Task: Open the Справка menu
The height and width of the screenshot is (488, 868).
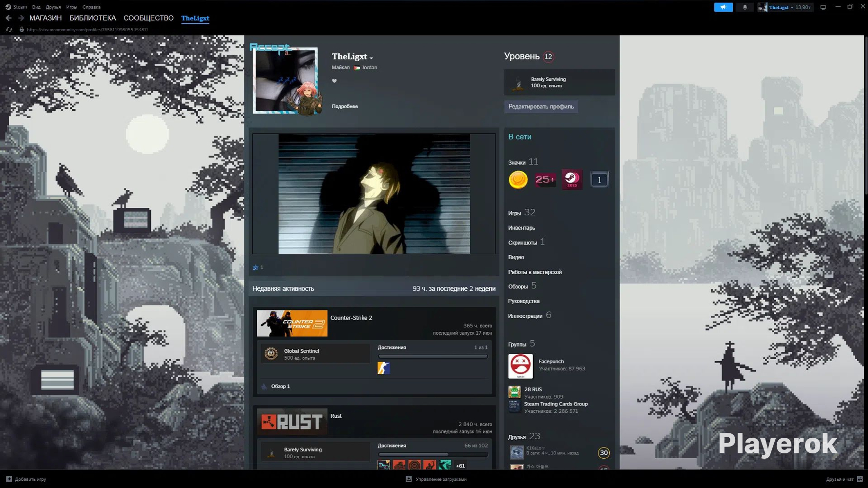Action: coord(91,7)
